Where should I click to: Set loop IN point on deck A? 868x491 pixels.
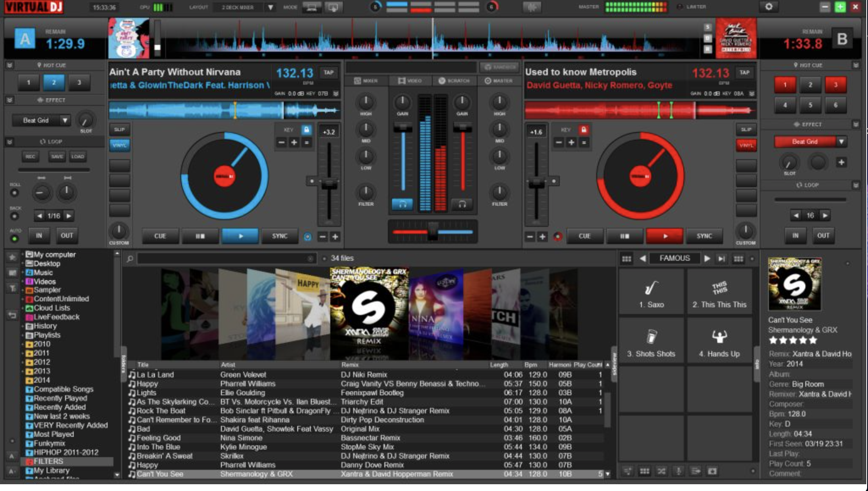39,235
